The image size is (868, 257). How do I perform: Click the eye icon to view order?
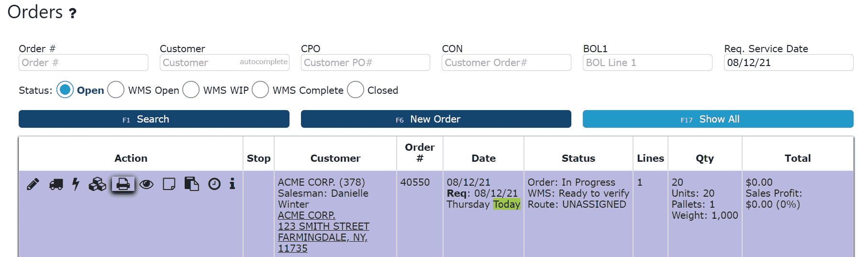(146, 184)
